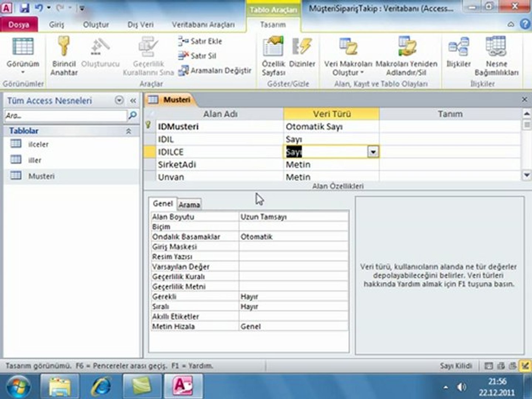Toggle the Dizinler indexes icon
Viewport: 532px width, 399px height.
(x=302, y=47)
